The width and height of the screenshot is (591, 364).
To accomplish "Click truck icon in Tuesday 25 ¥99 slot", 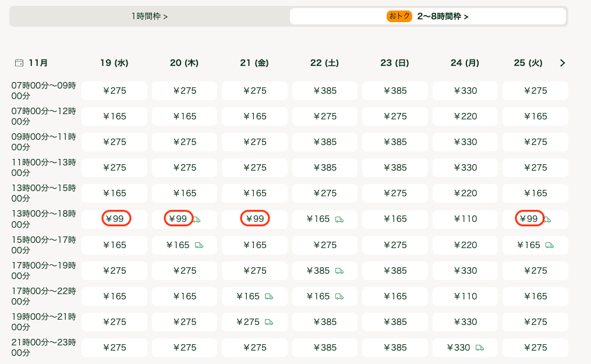I will [x=547, y=220].
